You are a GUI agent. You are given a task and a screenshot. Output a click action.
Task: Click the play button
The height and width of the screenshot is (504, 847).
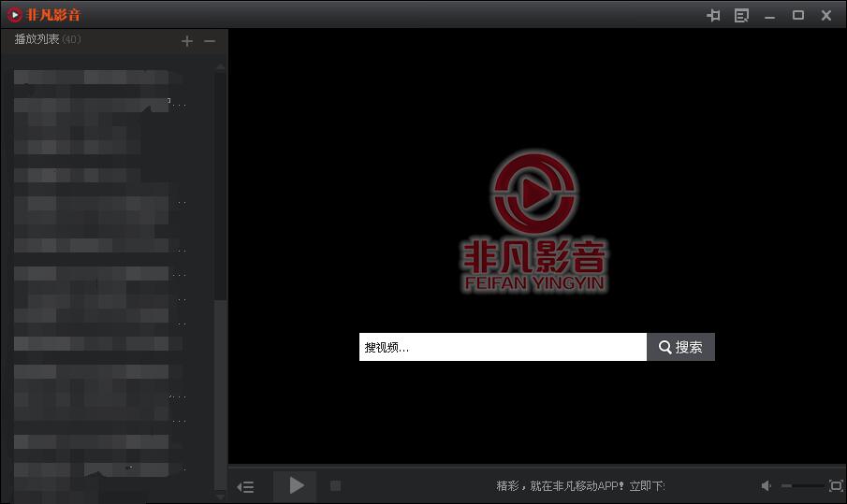click(x=296, y=485)
